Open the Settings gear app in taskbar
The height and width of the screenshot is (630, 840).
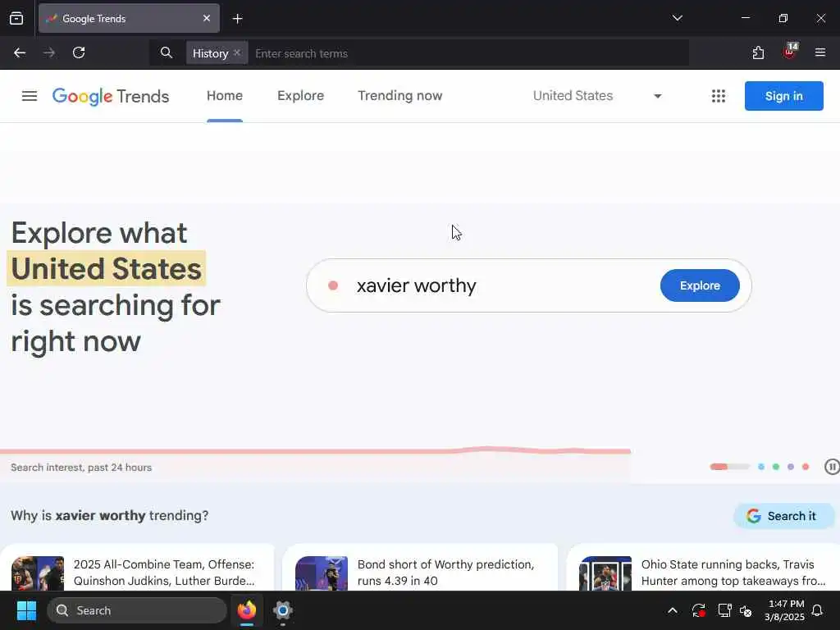pyautogui.click(x=283, y=610)
